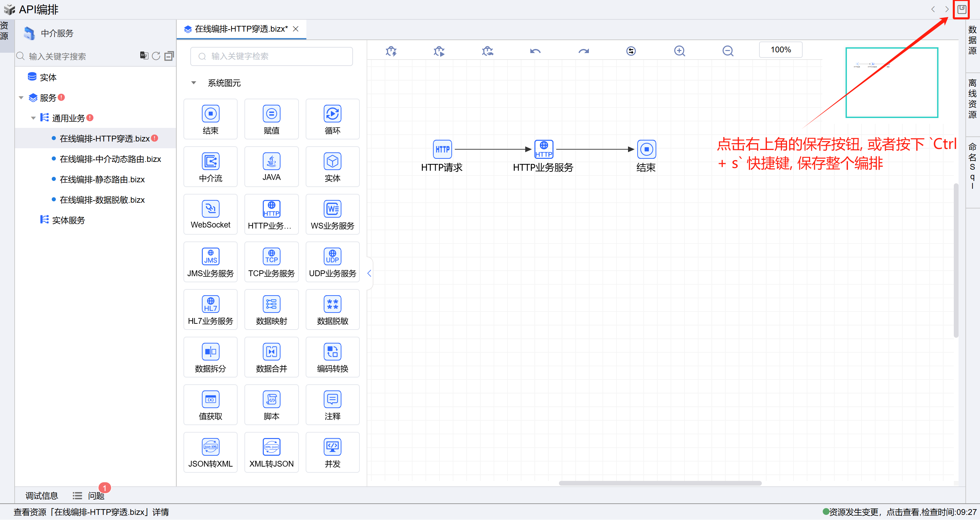Open 在线编排-静态路由.bizx in the tree

point(102,180)
